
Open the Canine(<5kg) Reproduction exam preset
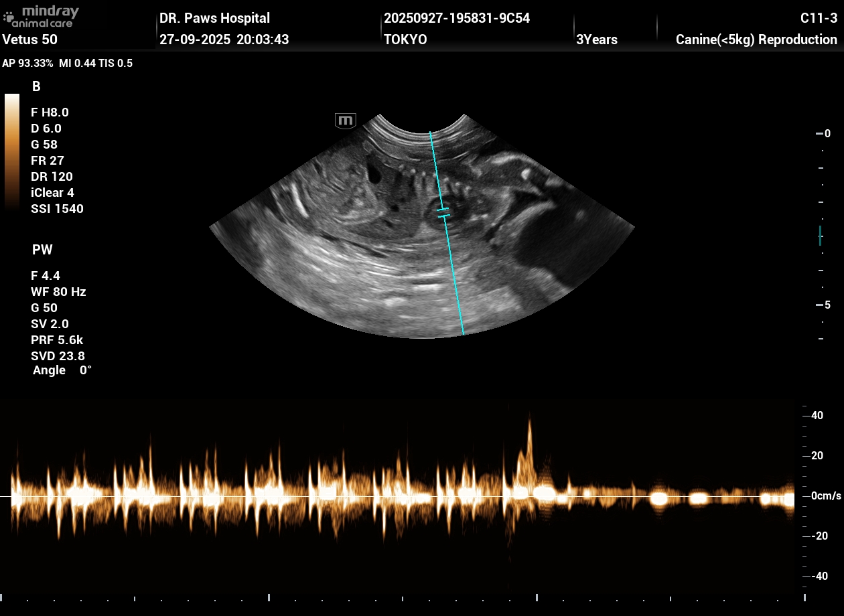point(756,40)
